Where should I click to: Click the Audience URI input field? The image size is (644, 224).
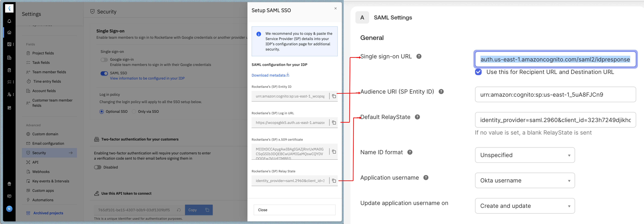point(555,95)
